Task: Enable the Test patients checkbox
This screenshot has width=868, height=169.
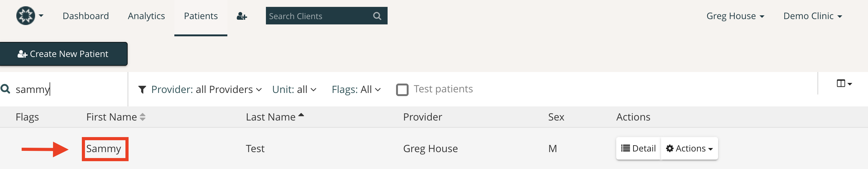Action: click(402, 90)
